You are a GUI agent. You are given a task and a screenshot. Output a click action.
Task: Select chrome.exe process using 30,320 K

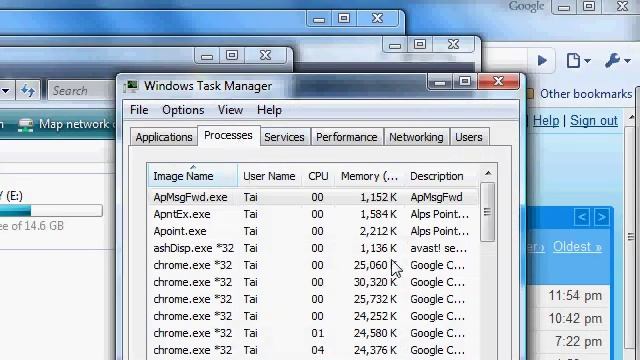[313, 282]
